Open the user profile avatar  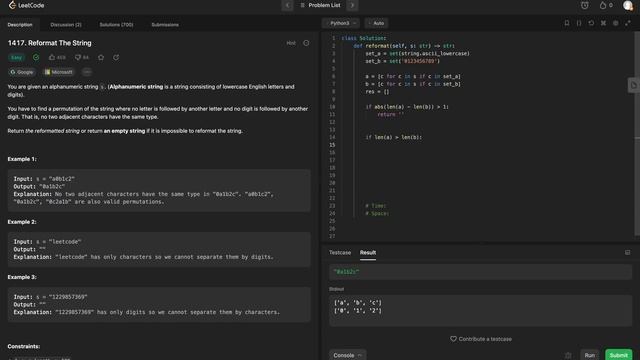coord(628,5)
